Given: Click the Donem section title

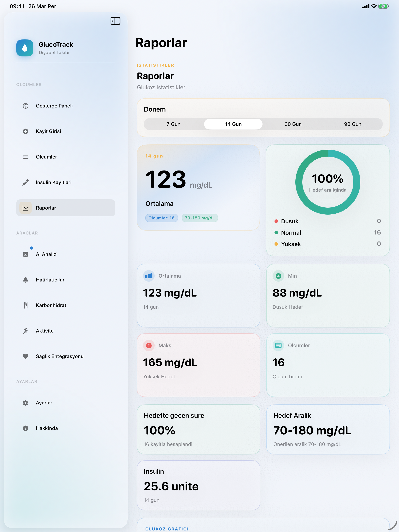Looking at the screenshot, I should (155, 109).
